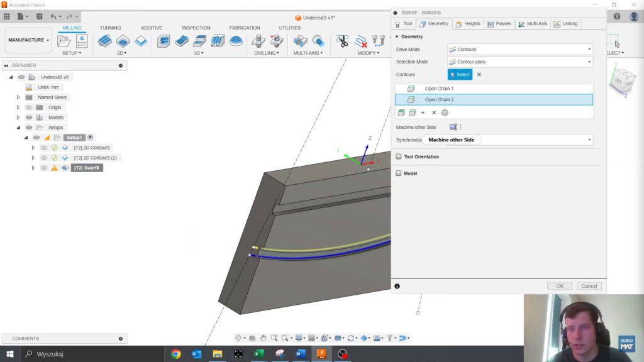Click OK to confirm the Swarf operation
This screenshot has height=362, width=644.
[559, 285]
